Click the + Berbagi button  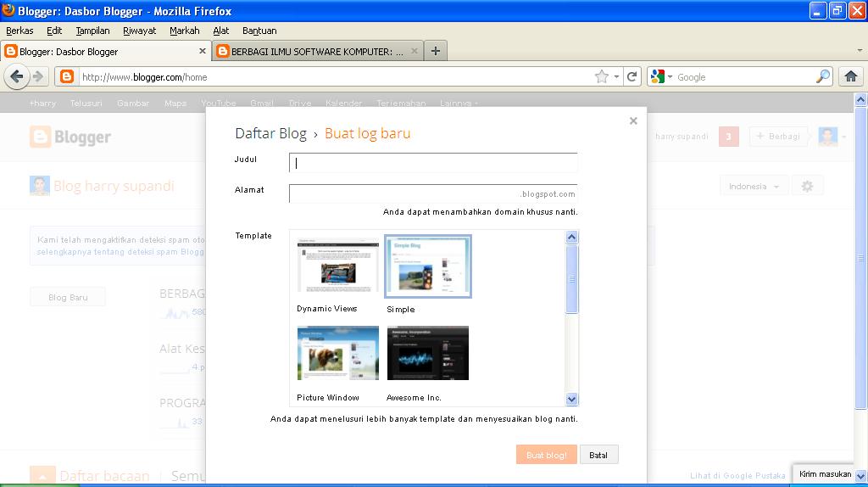778,137
